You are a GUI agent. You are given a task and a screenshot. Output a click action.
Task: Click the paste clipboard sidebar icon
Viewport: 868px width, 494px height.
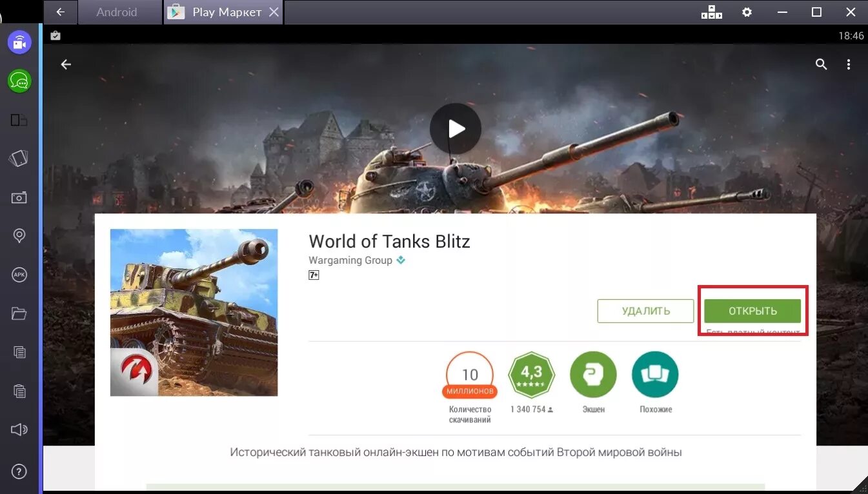[19, 391]
